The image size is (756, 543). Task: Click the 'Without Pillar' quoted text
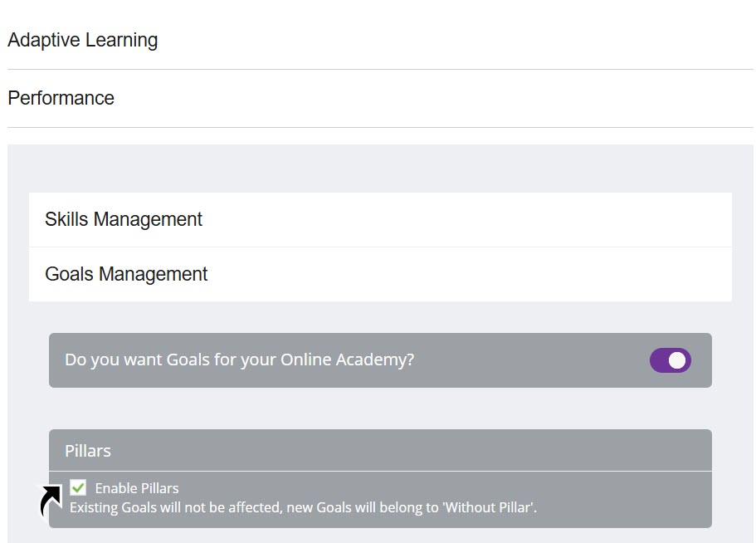(487, 506)
